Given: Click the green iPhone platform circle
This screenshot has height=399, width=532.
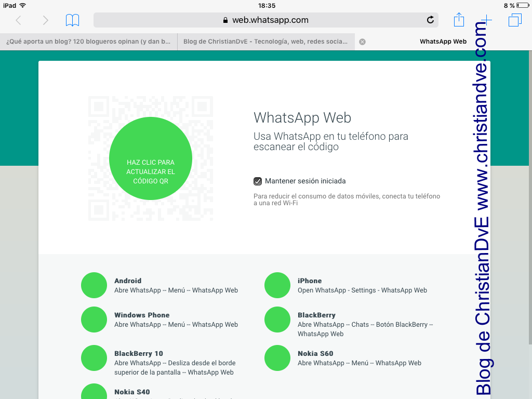Looking at the screenshot, I should [x=277, y=285].
